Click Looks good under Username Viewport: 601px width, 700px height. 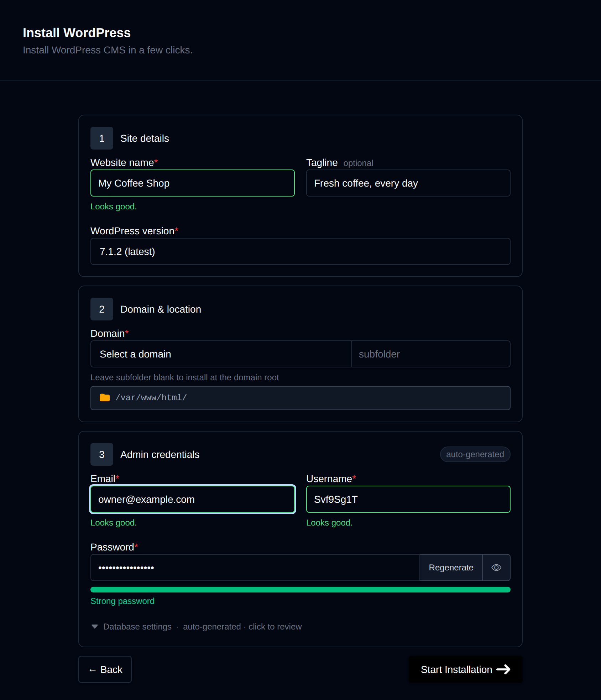tap(329, 523)
